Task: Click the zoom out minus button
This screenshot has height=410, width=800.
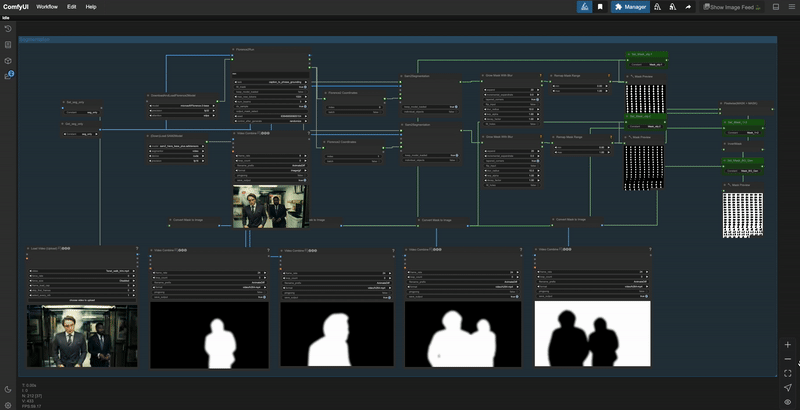Action: point(788,359)
